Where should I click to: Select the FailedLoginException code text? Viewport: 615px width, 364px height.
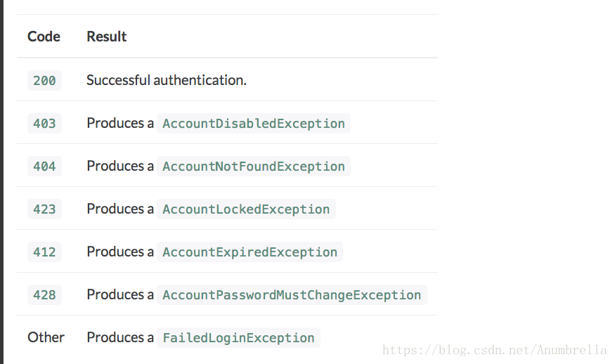(238, 337)
